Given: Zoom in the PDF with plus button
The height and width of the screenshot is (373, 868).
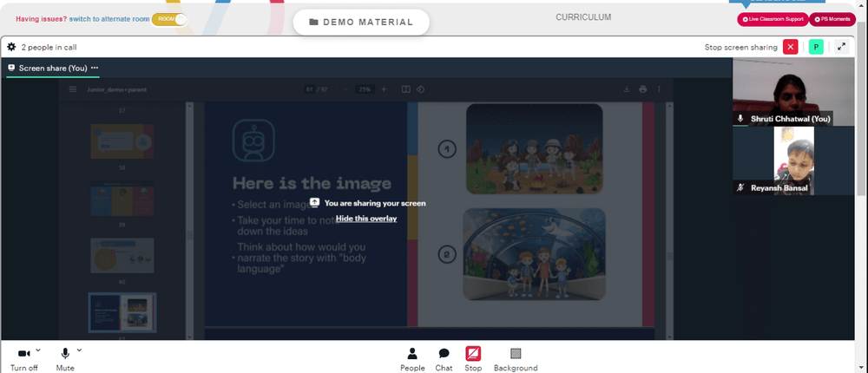Looking at the screenshot, I should 384,89.
